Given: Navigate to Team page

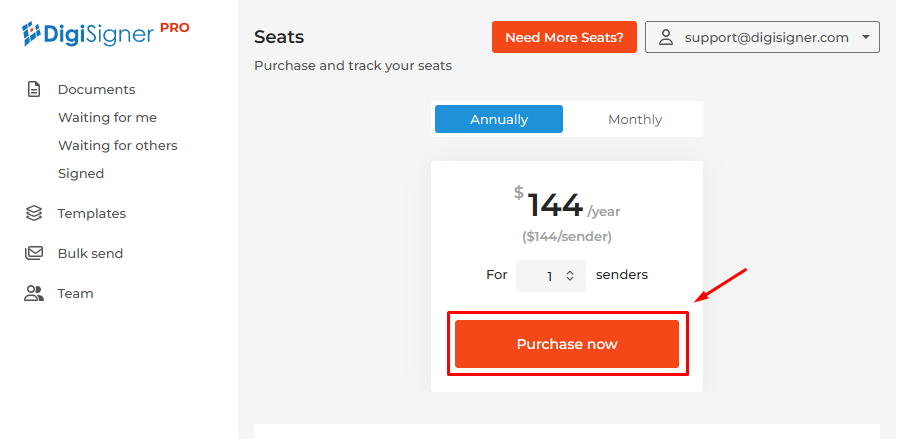Looking at the screenshot, I should click(x=75, y=293).
